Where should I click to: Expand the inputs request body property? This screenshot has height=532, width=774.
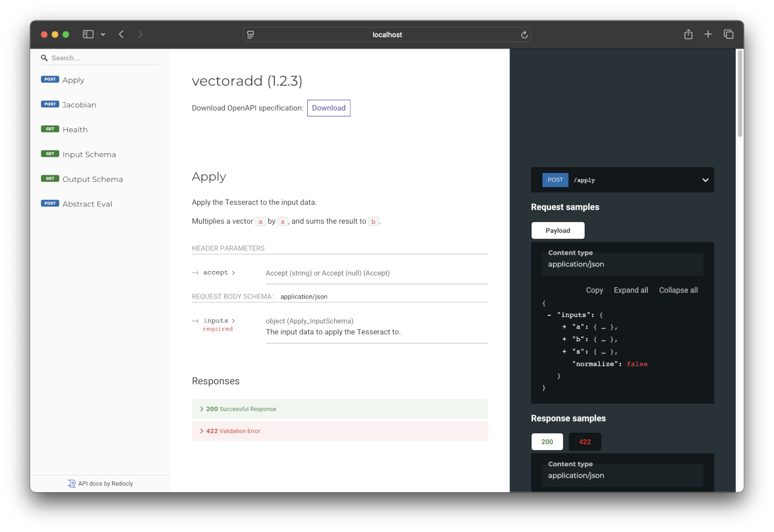[219, 321]
